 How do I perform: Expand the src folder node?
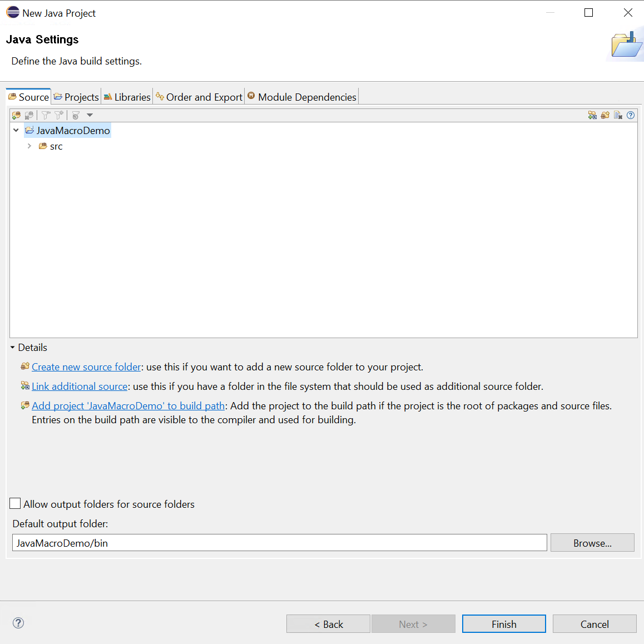(29, 146)
